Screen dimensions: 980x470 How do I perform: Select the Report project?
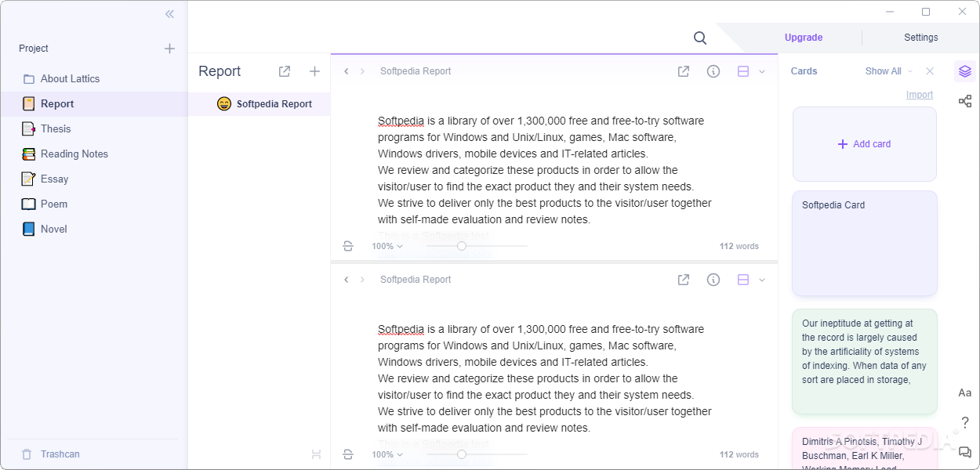pyautogui.click(x=94, y=103)
